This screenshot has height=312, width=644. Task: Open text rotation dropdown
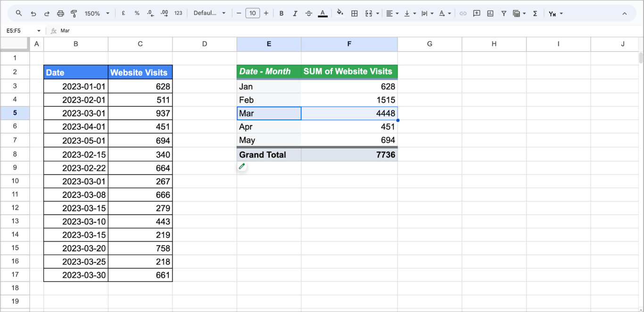pos(445,13)
